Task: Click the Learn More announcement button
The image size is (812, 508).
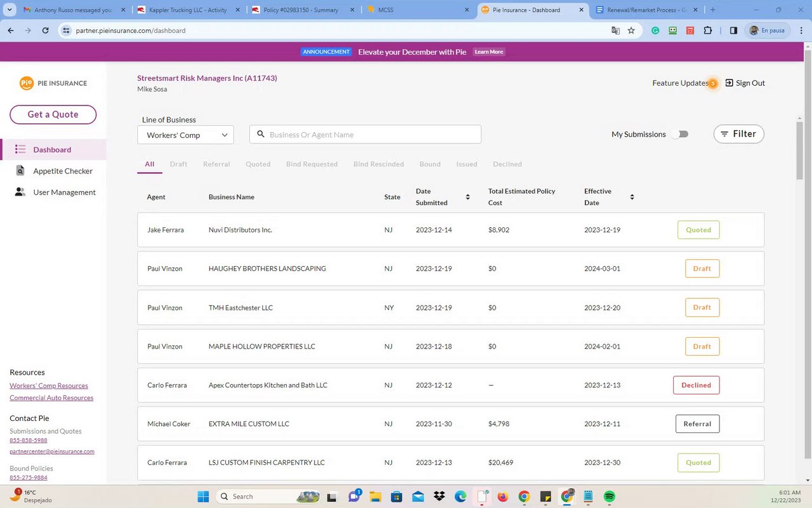Action: click(x=488, y=52)
